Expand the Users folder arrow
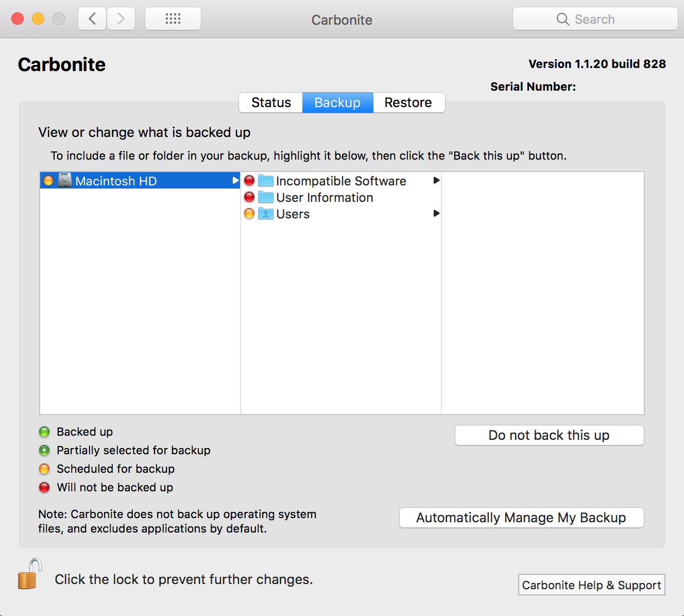This screenshot has height=616, width=684. [x=436, y=213]
